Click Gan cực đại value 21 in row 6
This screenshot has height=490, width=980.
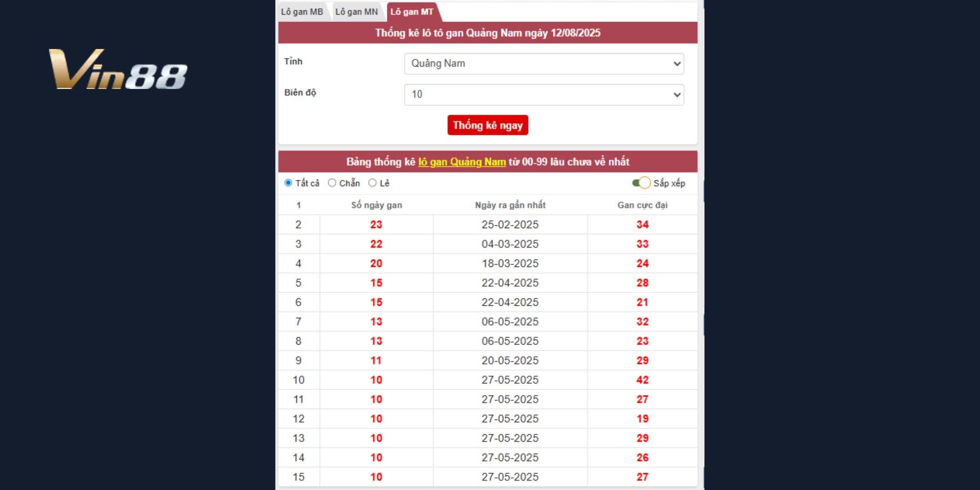point(642,302)
